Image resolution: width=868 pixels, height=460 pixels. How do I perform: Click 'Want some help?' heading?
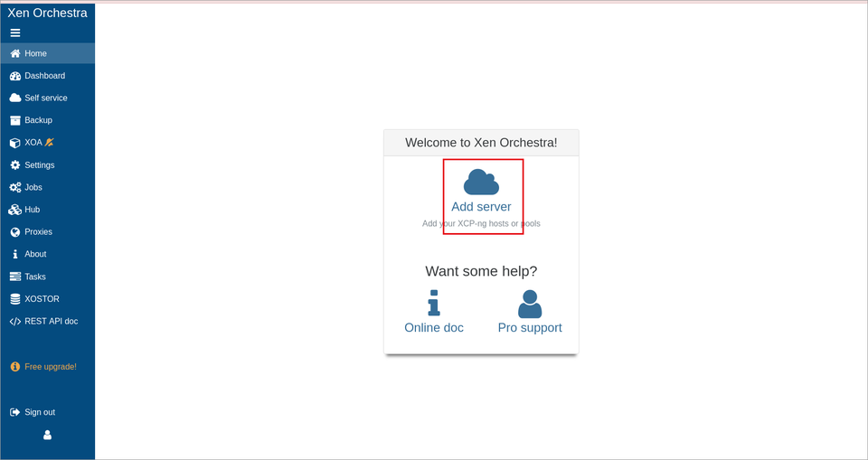click(481, 271)
